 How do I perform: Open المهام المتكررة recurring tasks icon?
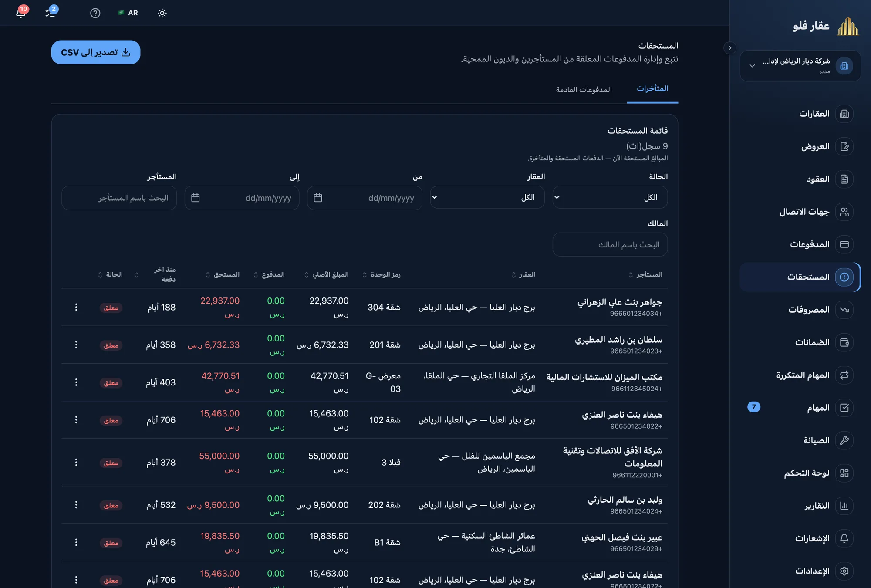tap(844, 375)
